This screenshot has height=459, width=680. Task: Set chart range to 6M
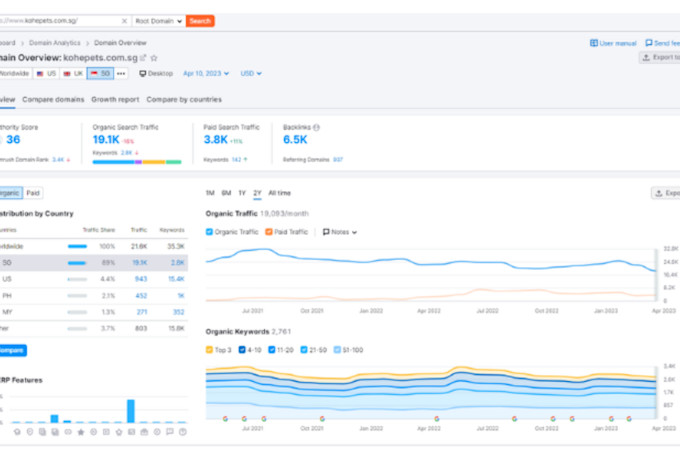(x=226, y=193)
